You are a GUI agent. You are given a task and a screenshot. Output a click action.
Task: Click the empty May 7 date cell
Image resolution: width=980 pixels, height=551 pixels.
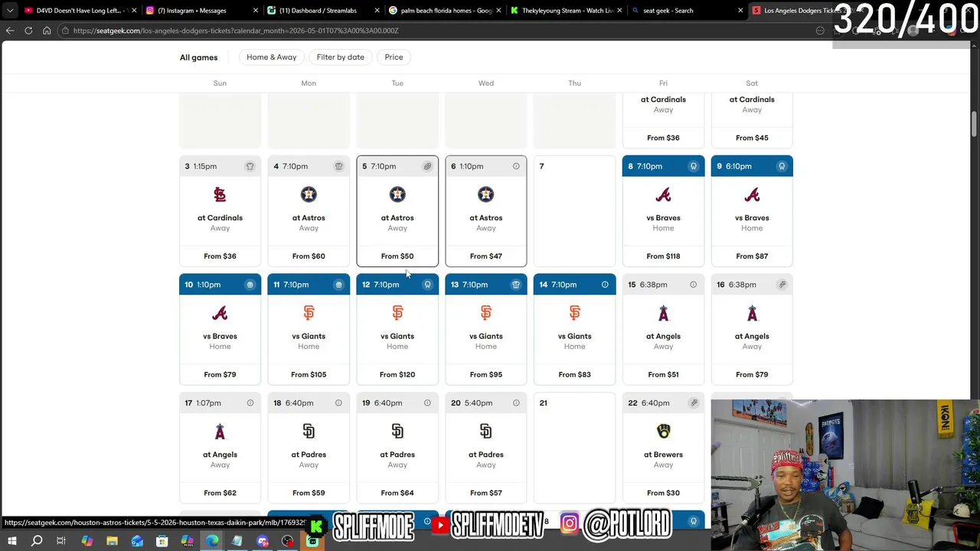pyautogui.click(x=574, y=211)
